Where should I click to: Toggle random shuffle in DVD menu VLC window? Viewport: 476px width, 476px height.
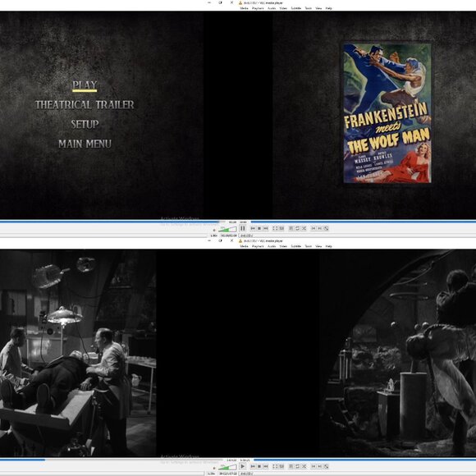[x=304, y=228]
